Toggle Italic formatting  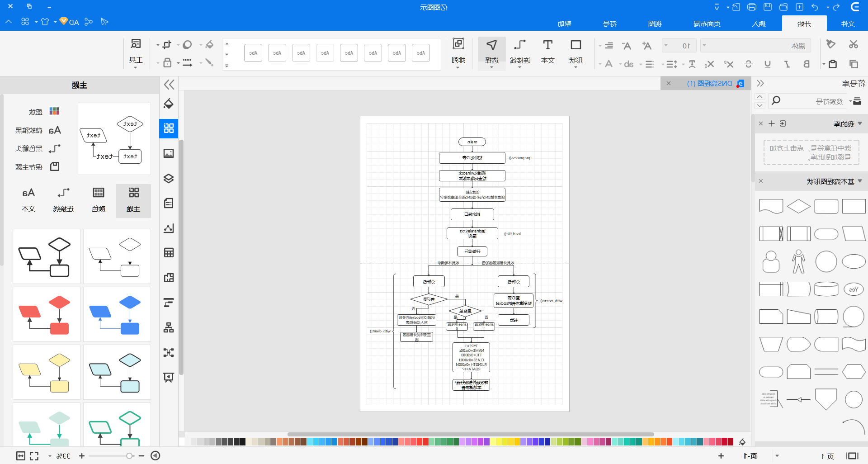[787, 64]
